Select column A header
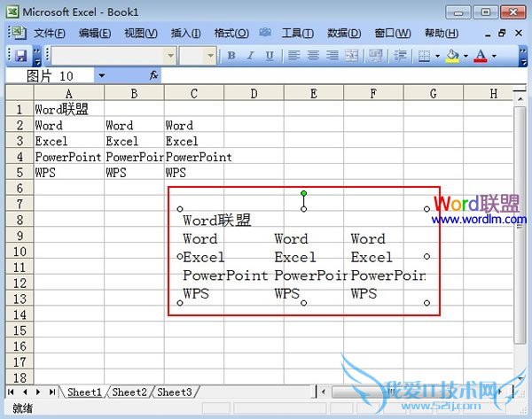 click(x=69, y=93)
